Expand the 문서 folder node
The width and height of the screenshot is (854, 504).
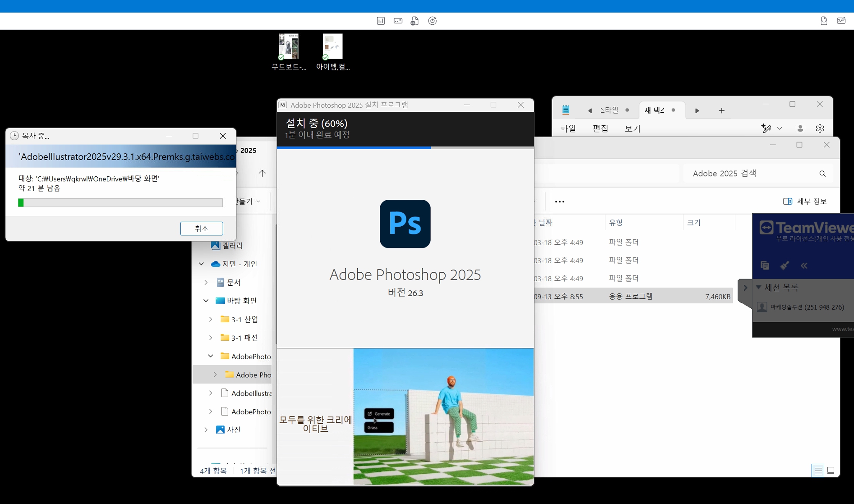click(x=206, y=282)
